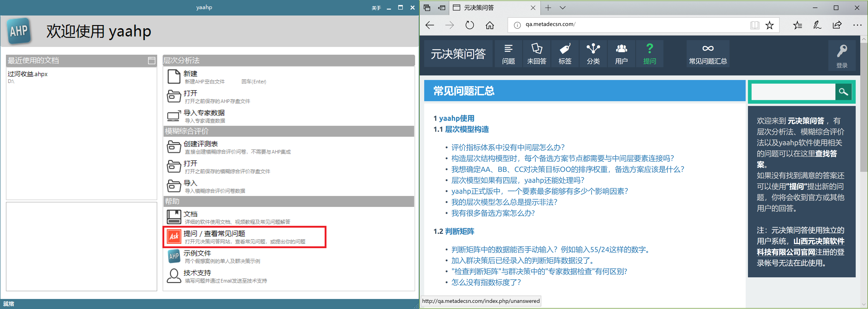Open the 未回答 nav item
Screen dimensions: 868x309
(537, 54)
